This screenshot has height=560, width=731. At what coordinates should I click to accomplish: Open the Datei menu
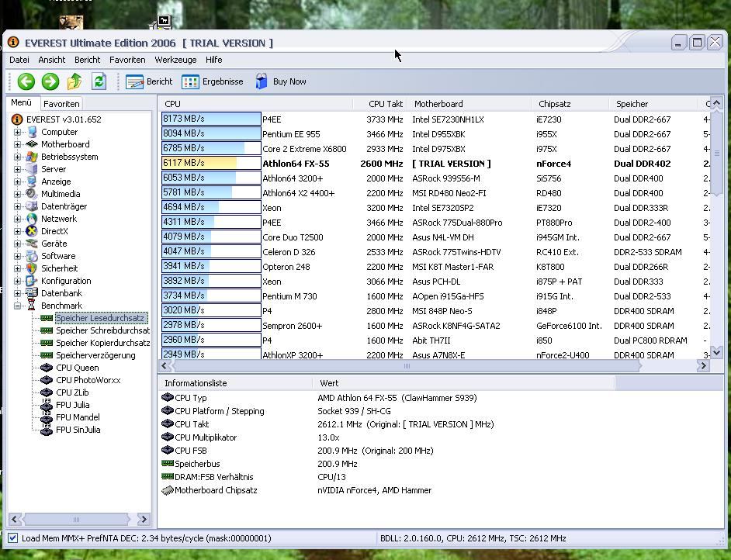(19, 60)
